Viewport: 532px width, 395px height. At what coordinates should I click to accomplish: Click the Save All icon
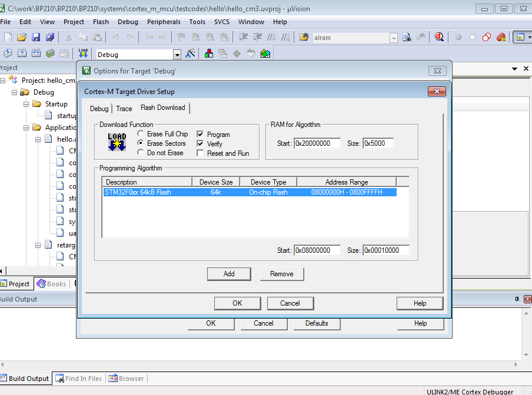pos(50,37)
